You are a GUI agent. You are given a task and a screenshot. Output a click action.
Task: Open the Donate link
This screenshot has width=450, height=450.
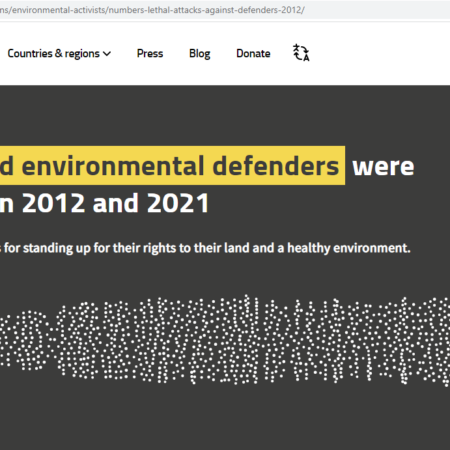(x=253, y=53)
